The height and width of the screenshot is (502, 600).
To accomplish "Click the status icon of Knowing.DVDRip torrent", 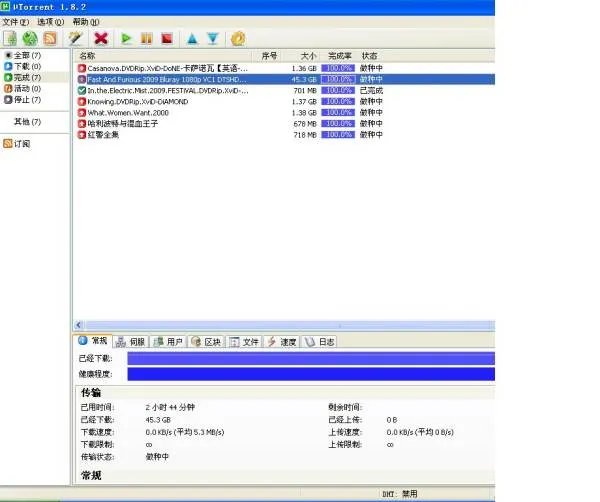I will [x=82, y=102].
